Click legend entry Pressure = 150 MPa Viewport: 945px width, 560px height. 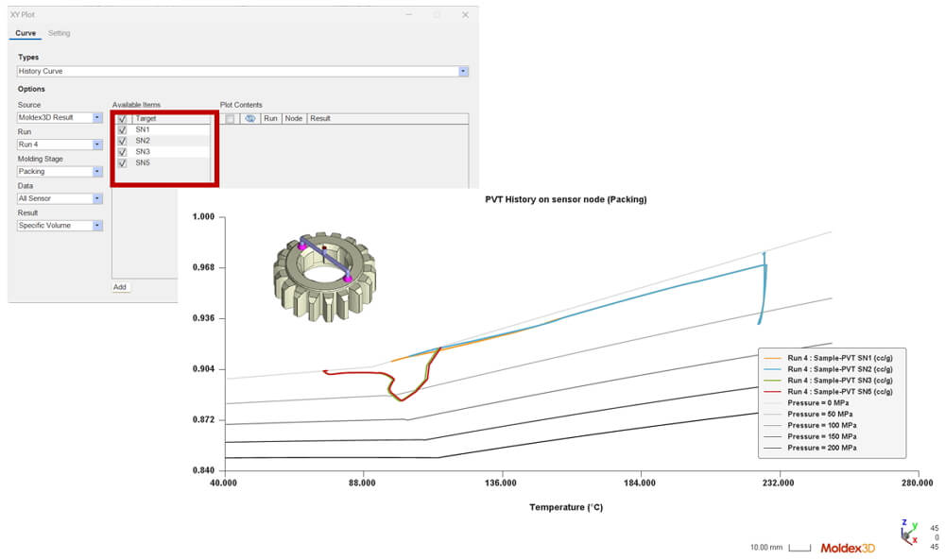[x=821, y=436]
